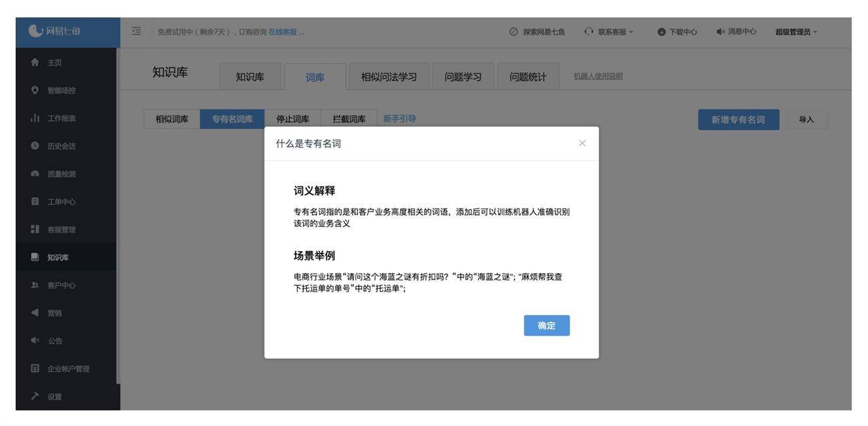Select the 停止词库 sub-tab

click(292, 119)
